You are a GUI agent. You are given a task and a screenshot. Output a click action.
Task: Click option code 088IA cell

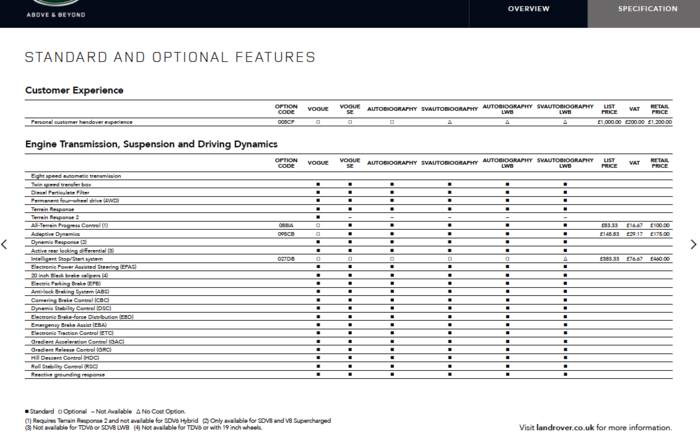click(x=286, y=225)
